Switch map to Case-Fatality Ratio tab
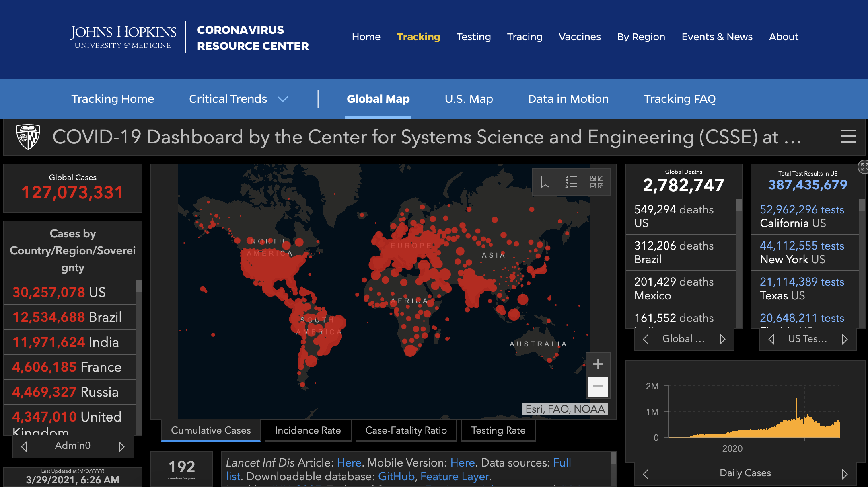 [x=406, y=430]
